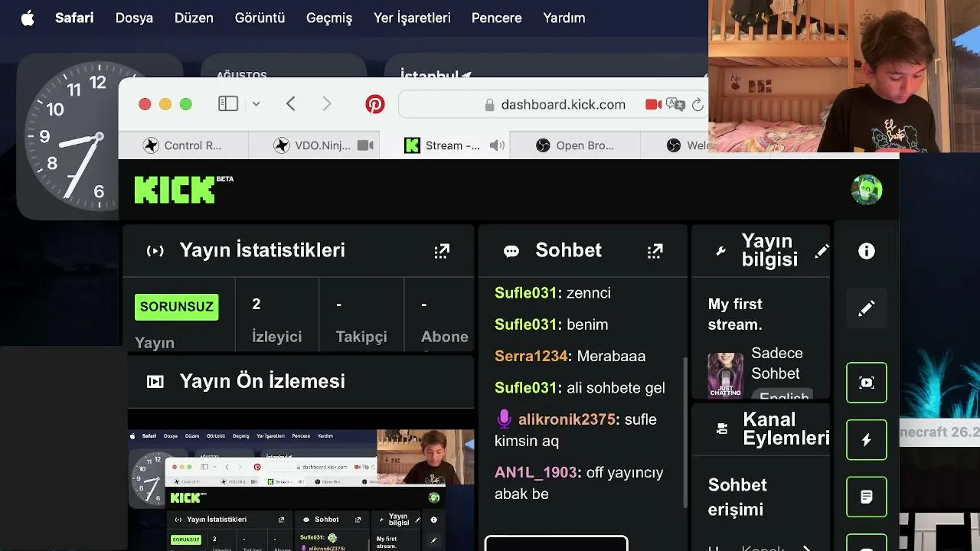Click the Pinterest extension icon
The image size is (980, 551).
(374, 104)
